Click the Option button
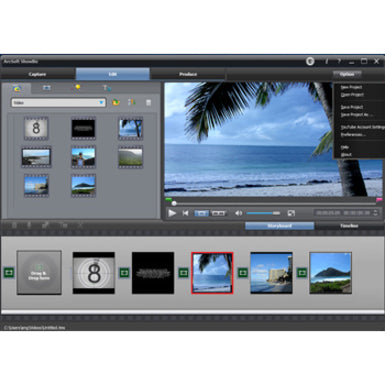Viewport: 385px width, 385px height. tap(347, 74)
